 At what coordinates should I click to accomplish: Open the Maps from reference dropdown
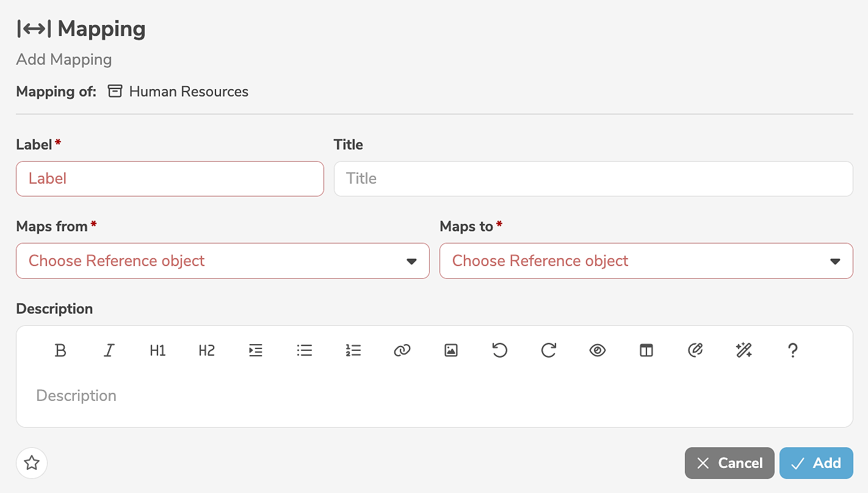point(223,261)
